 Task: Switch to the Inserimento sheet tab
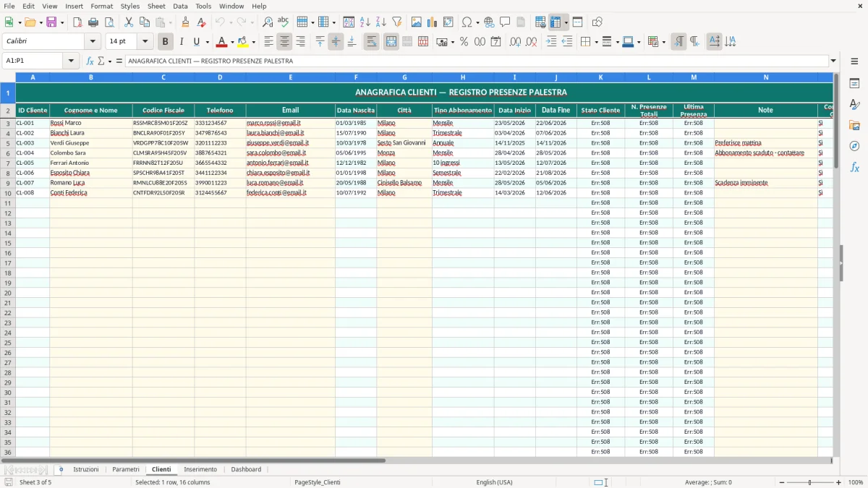click(200, 469)
